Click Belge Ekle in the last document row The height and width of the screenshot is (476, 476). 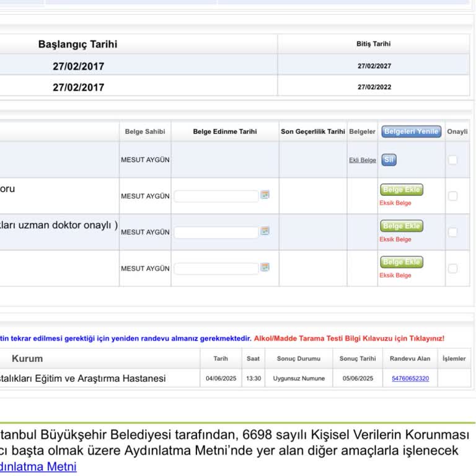coord(402,262)
